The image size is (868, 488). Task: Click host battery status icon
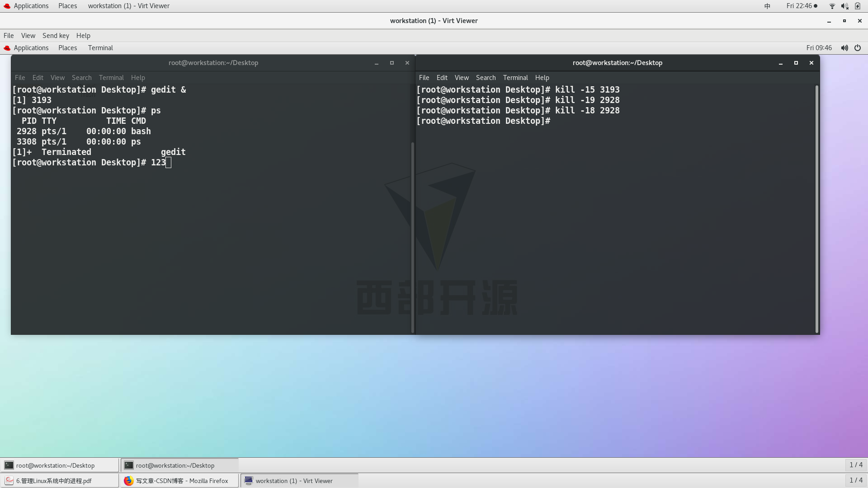tap(858, 6)
